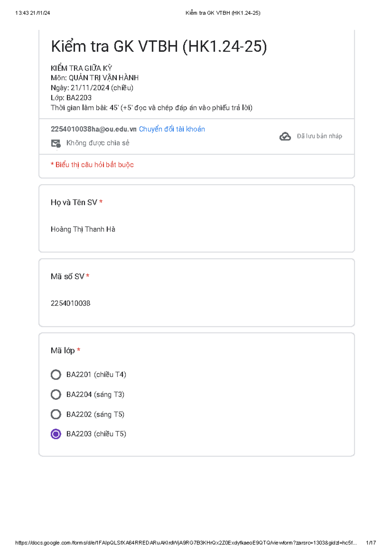Select BA2203 (chiều T5) radio button
392x555 pixels.
(x=56, y=434)
